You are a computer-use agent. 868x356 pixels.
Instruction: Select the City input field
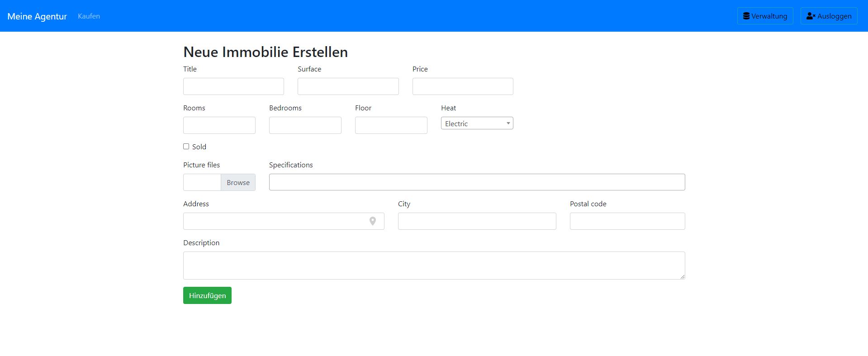click(x=477, y=221)
